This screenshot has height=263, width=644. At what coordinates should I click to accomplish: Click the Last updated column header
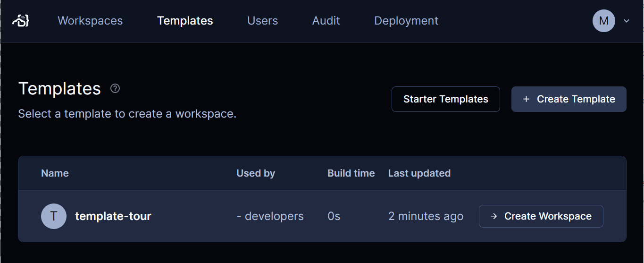pyautogui.click(x=419, y=173)
